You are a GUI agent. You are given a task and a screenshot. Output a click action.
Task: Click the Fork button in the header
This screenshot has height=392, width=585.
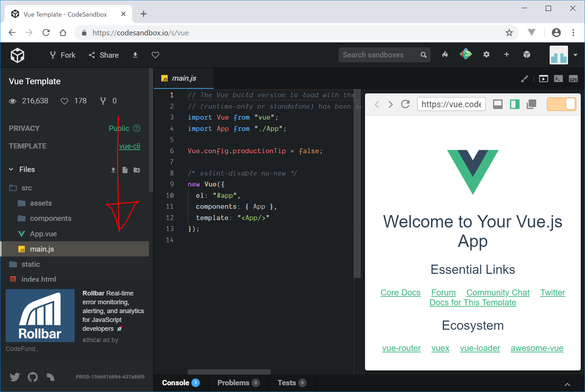coord(63,55)
